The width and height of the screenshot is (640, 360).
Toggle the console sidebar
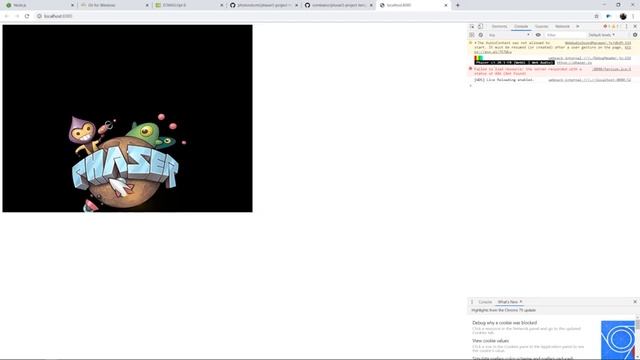[472, 35]
